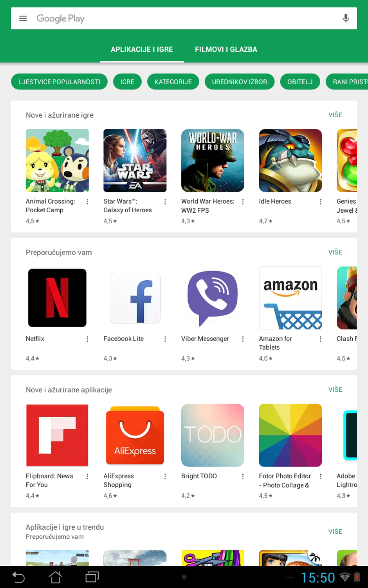Open the Viber Messenger app icon
368x588 pixels.
click(213, 298)
